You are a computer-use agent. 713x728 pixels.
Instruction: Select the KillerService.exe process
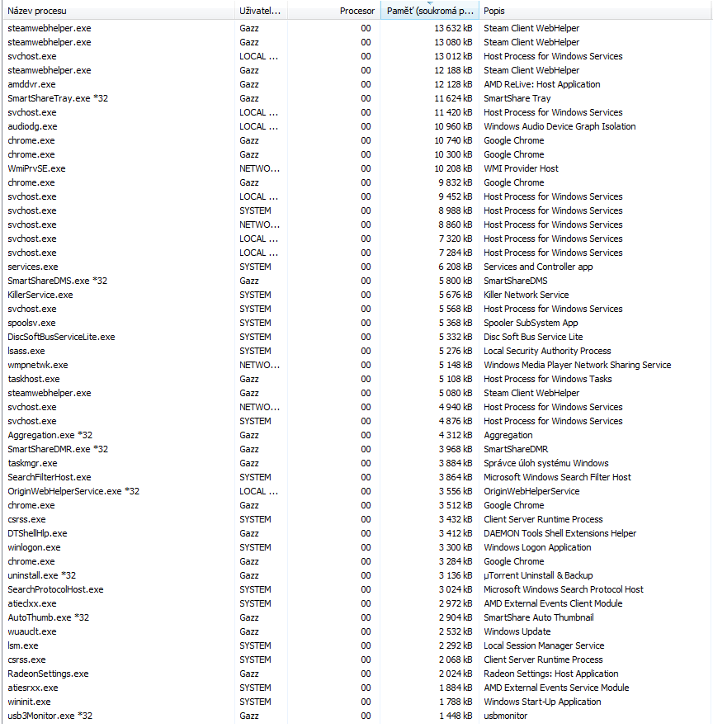click(357, 295)
